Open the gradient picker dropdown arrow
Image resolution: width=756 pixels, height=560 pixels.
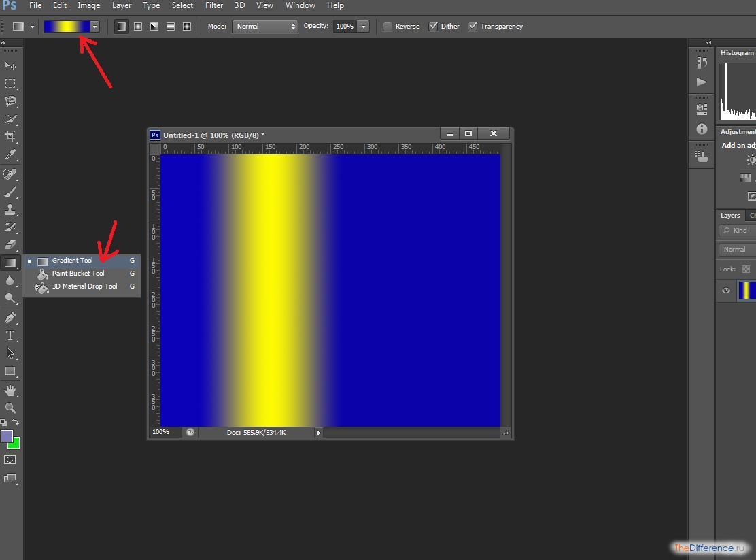94,27
